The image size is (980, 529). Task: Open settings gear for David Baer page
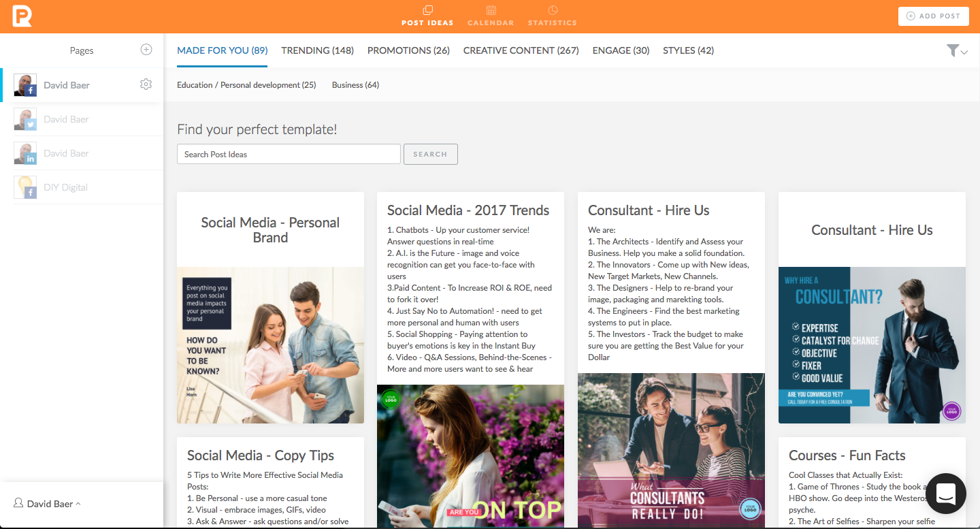tap(146, 84)
